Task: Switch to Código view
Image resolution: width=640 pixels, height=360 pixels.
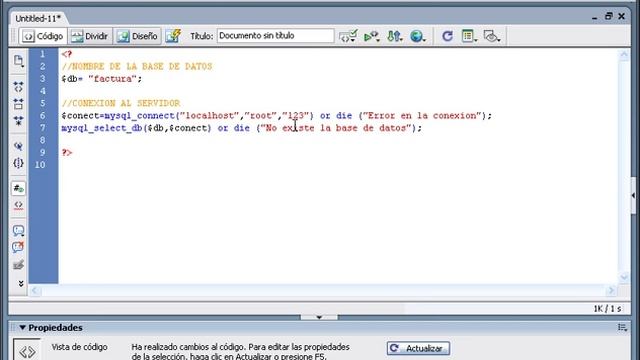Action: tap(43, 36)
